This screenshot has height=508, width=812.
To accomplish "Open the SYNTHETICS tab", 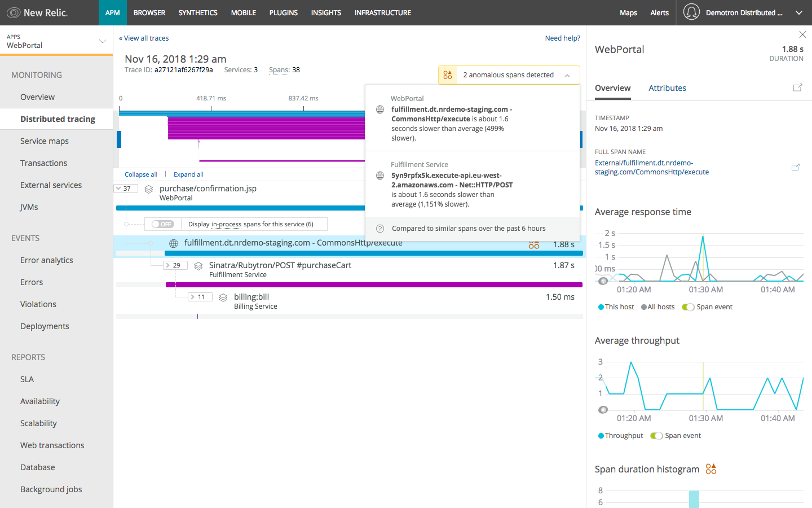I will (198, 12).
